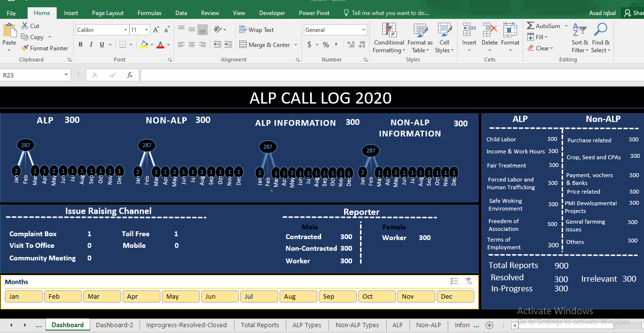The width and height of the screenshot is (644, 333).
Task: Click the Find & Select magnifier icon
Action: [600, 30]
